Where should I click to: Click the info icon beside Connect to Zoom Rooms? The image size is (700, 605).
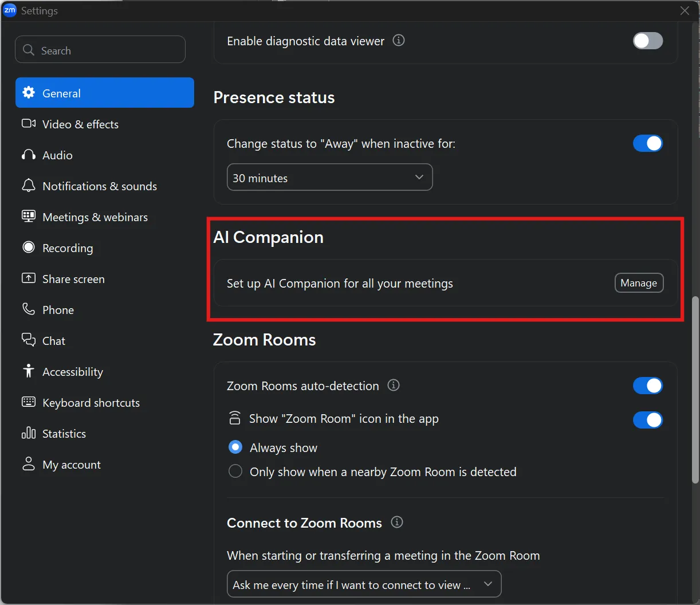[x=397, y=522]
